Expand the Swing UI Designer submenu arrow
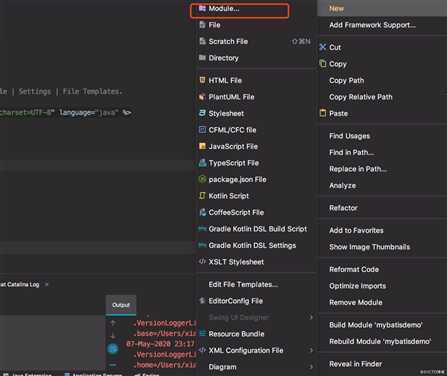 (x=311, y=317)
